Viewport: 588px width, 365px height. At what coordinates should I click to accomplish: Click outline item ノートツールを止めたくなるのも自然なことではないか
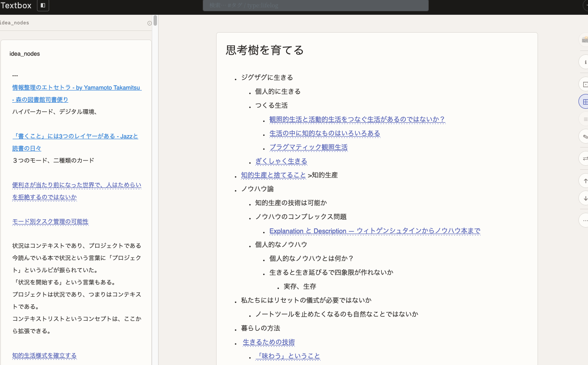coord(337,314)
